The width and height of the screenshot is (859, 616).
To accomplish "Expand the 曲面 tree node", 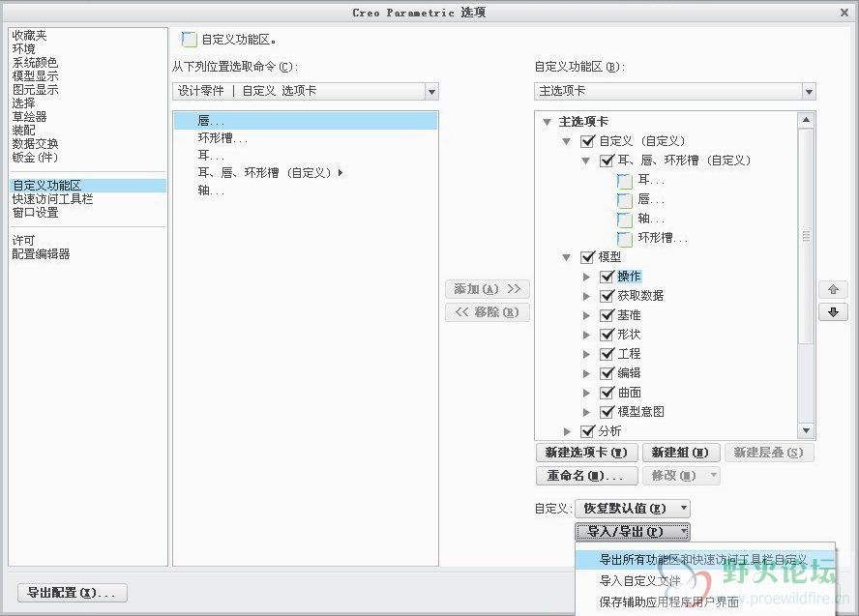I will pos(586,393).
